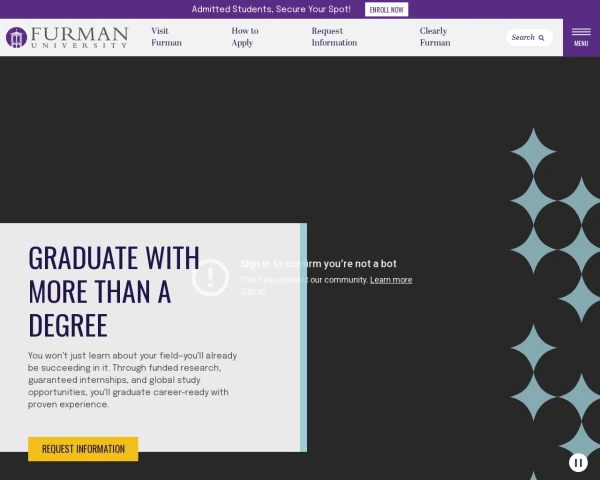Pause the background video

pos(578,463)
